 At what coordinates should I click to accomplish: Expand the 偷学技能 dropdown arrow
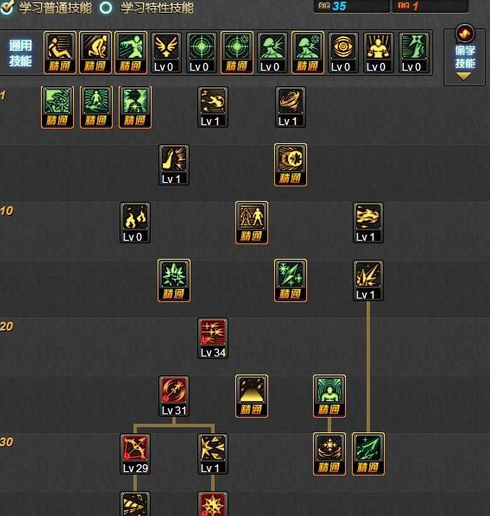tap(464, 76)
